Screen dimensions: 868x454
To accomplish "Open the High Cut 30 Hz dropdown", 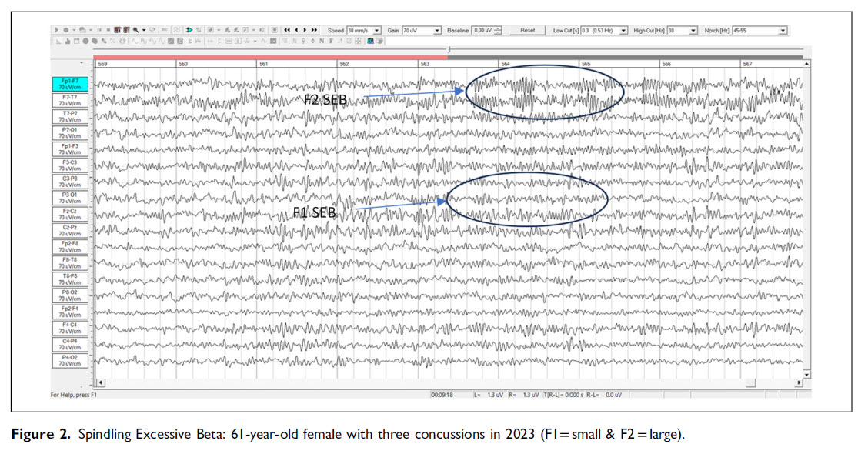I will point(693,30).
